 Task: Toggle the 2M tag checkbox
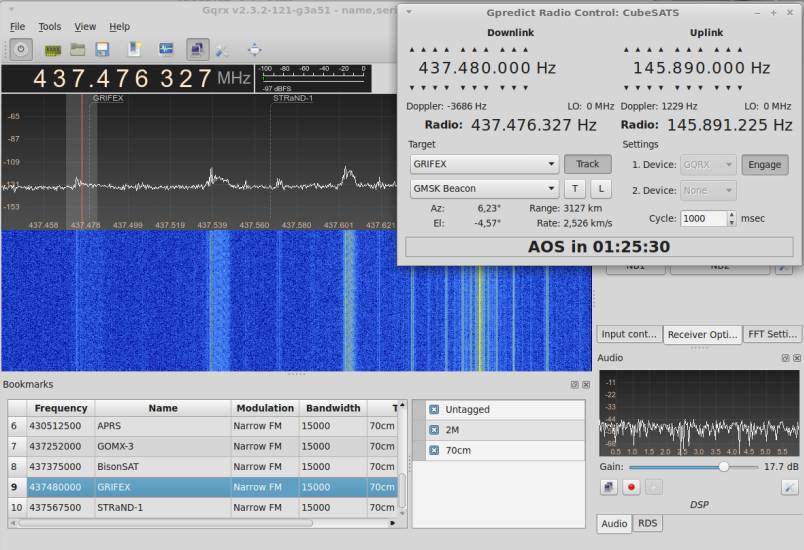tap(434, 430)
